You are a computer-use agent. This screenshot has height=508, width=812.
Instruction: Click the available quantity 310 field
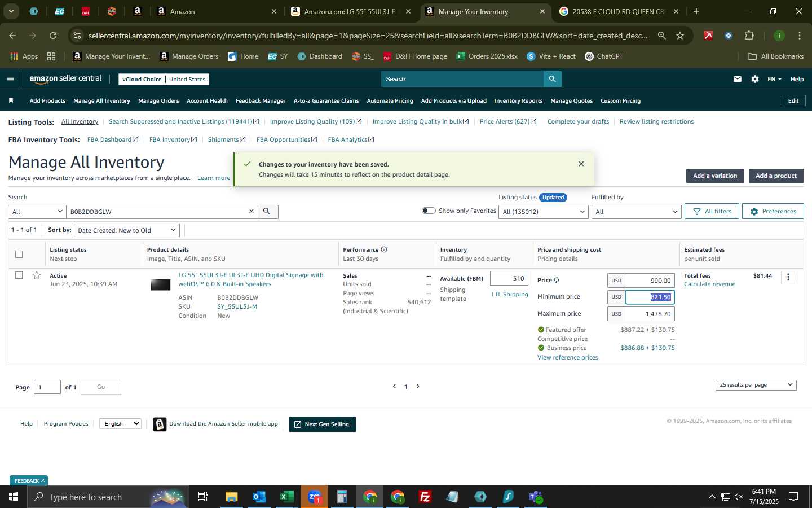tap(509, 278)
